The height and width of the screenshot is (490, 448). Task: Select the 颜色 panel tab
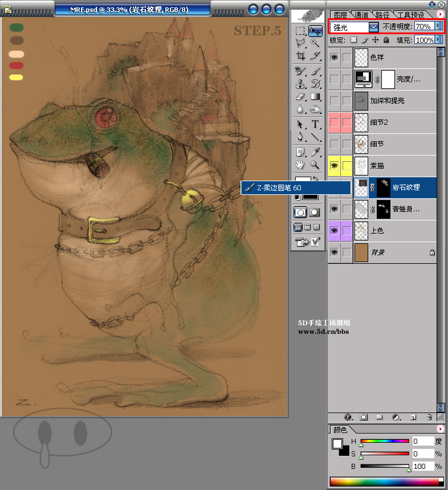point(340,430)
